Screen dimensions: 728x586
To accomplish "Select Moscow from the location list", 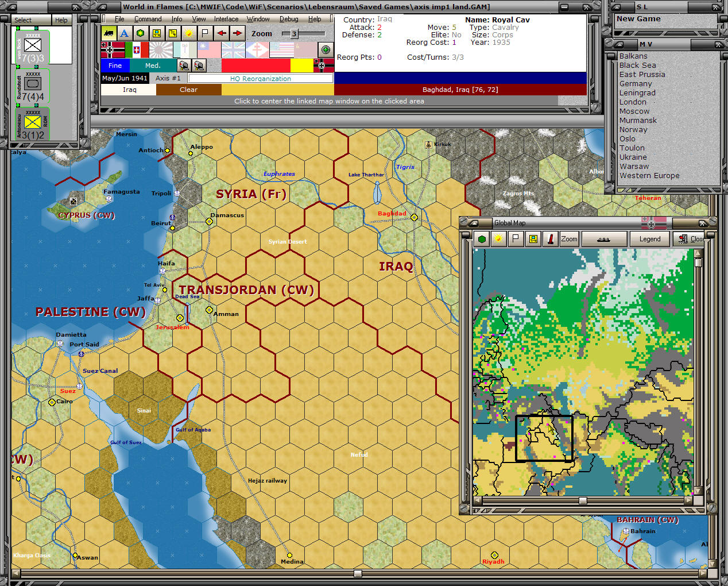I will click(x=635, y=111).
